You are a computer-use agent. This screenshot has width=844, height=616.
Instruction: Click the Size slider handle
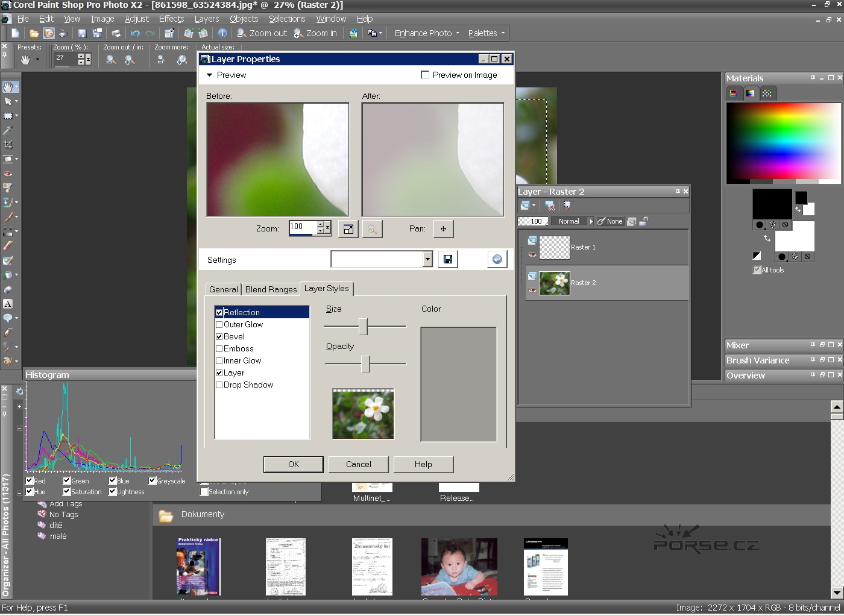tap(363, 326)
